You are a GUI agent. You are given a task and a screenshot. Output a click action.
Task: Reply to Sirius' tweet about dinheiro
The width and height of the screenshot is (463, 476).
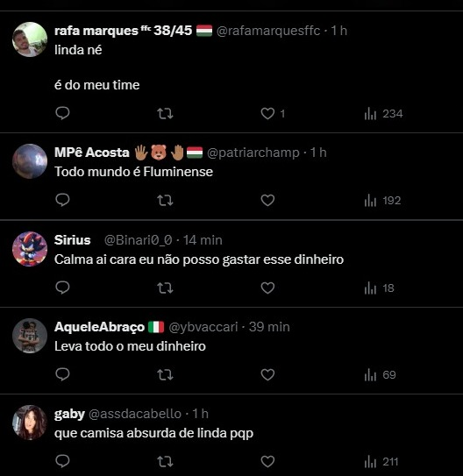(62, 288)
